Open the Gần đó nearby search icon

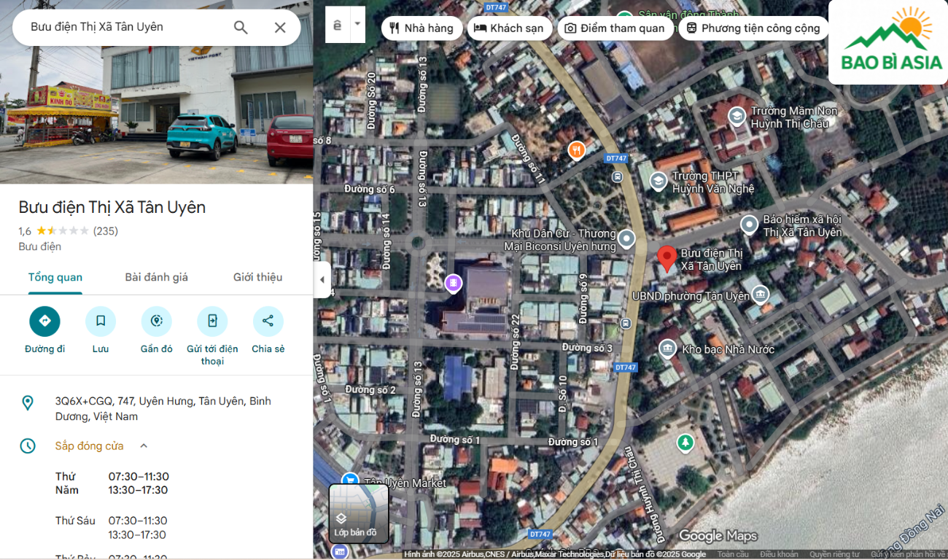pyautogui.click(x=156, y=321)
